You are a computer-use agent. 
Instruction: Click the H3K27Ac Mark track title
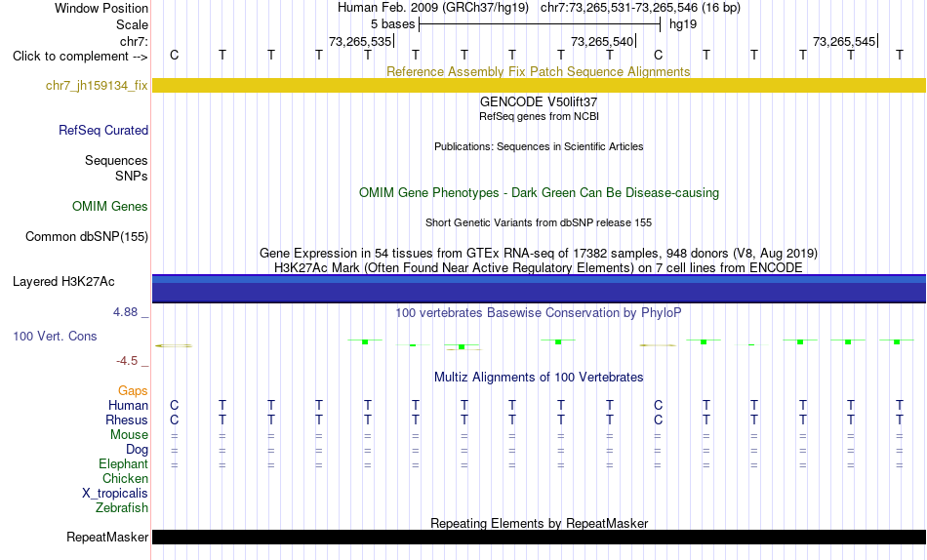[x=539, y=268]
